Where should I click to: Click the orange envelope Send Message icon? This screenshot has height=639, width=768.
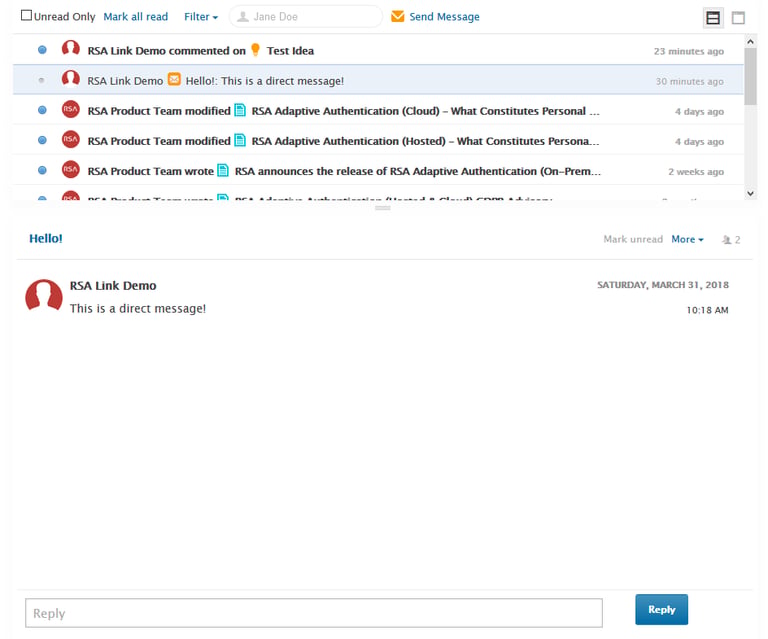pyautogui.click(x=398, y=17)
